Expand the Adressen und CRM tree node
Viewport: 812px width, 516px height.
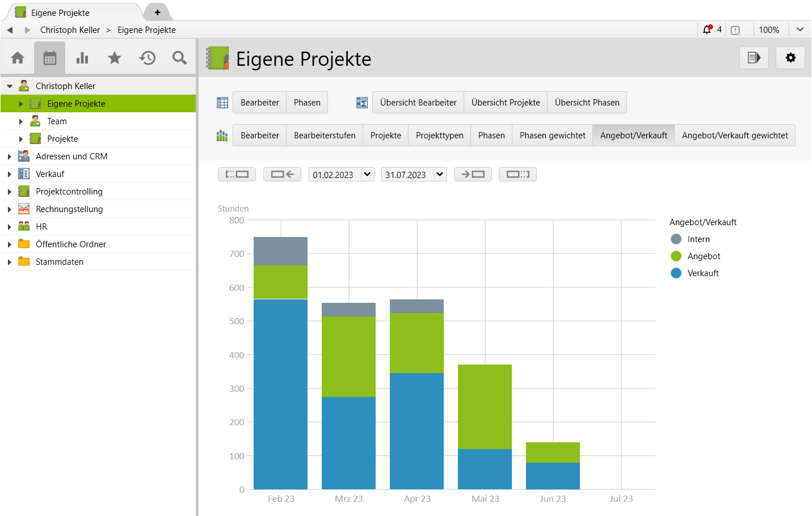click(10, 157)
